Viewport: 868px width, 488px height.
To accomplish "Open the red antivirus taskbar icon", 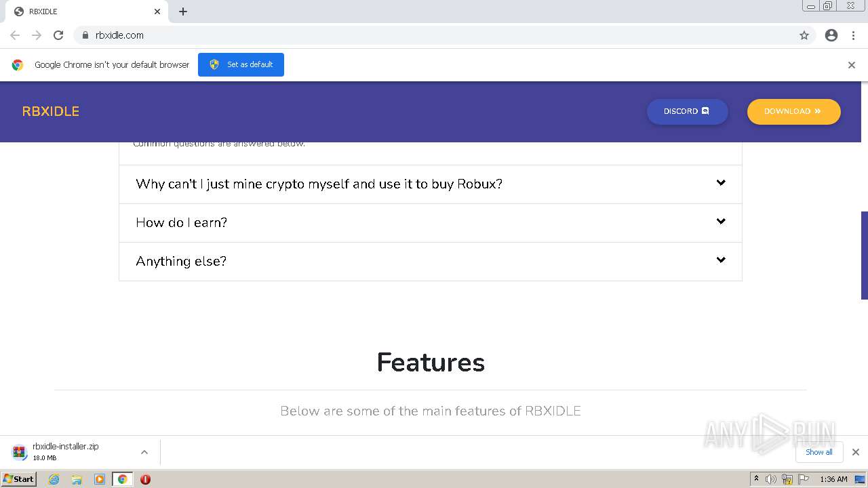I will coord(145,479).
